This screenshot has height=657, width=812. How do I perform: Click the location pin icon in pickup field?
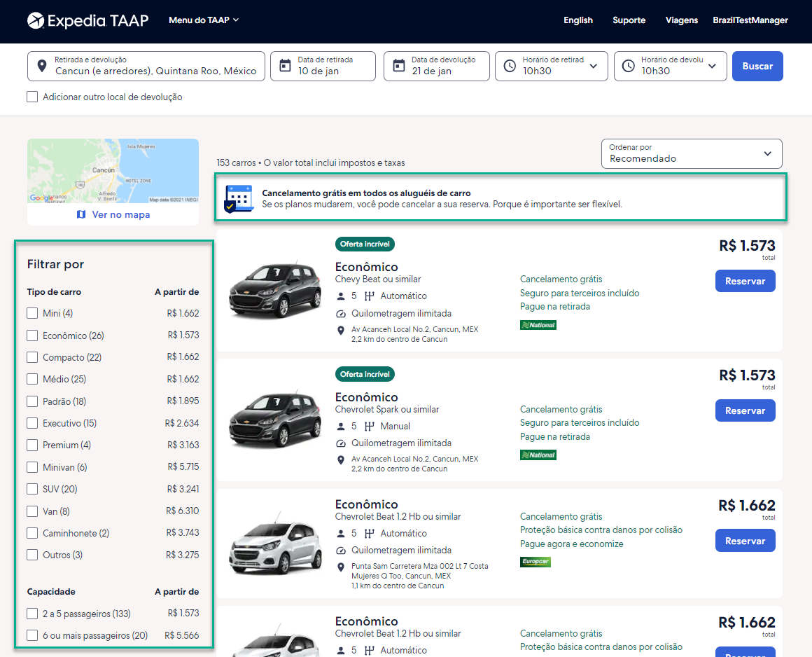coord(42,66)
